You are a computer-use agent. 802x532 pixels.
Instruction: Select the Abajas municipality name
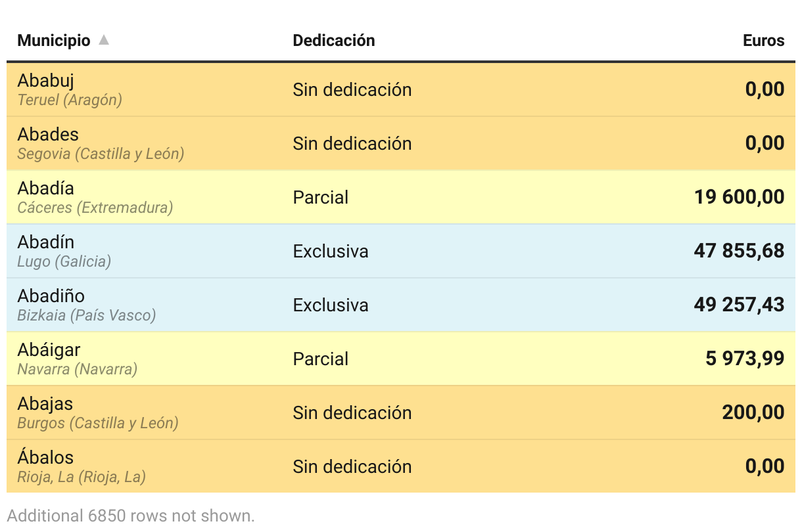(45, 404)
